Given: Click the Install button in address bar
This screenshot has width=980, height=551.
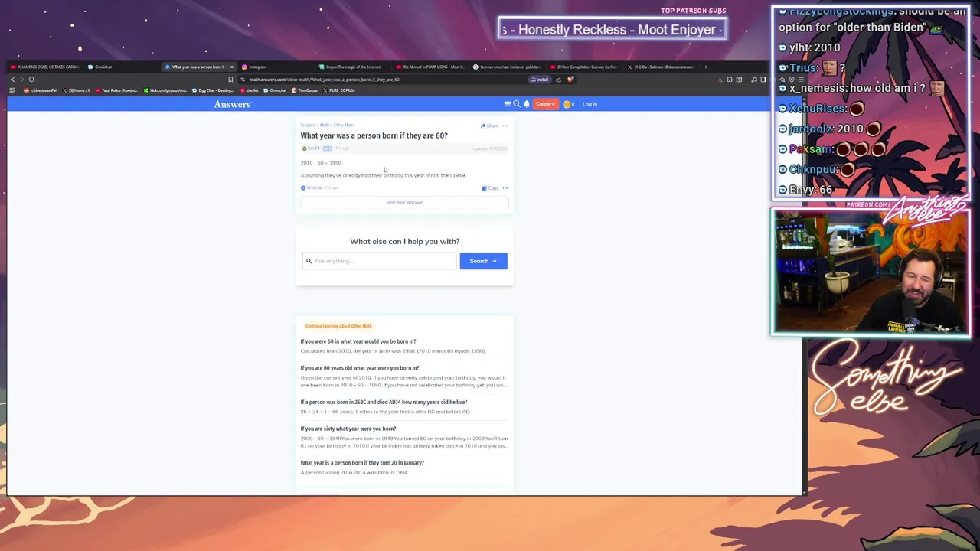Looking at the screenshot, I should click(540, 80).
